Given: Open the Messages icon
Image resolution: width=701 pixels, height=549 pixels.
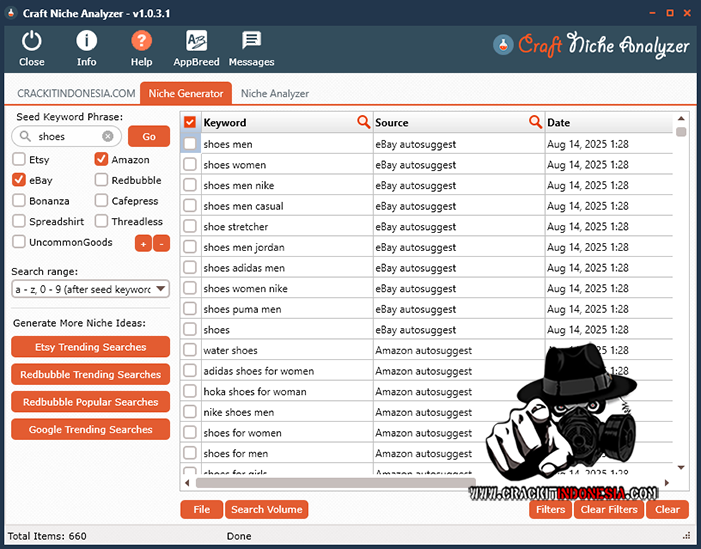Looking at the screenshot, I should coord(251,41).
